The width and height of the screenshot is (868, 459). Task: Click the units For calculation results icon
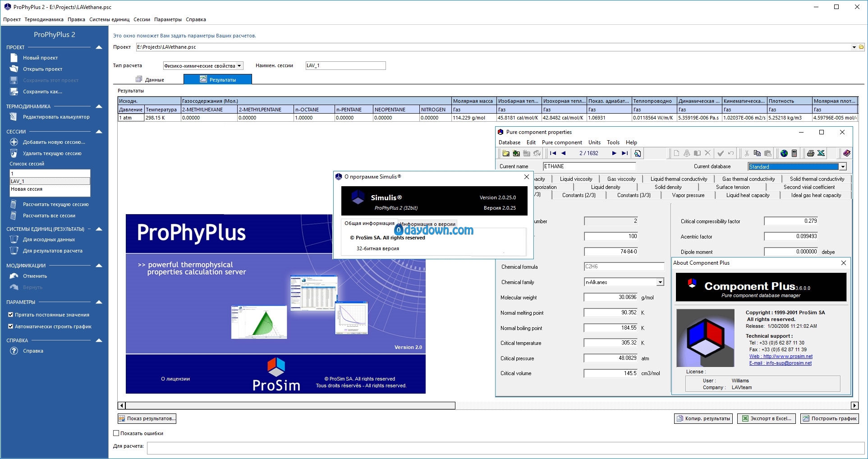pyautogui.click(x=14, y=251)
